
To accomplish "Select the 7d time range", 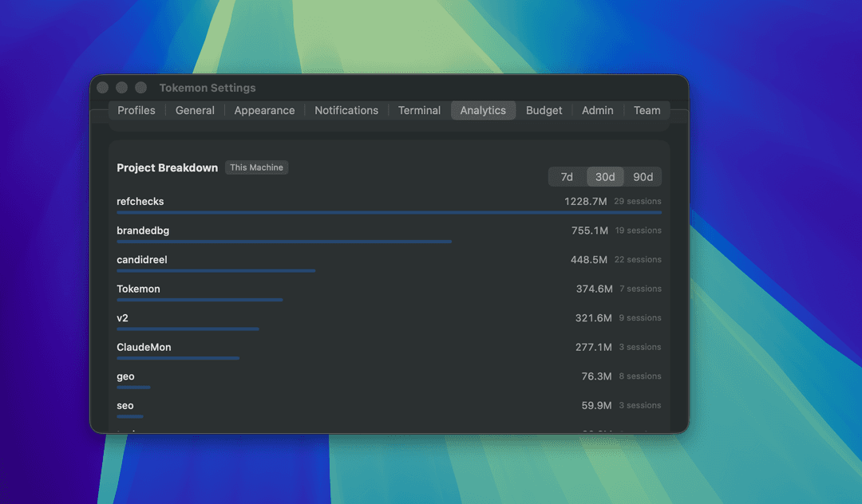I will point(567,176).
